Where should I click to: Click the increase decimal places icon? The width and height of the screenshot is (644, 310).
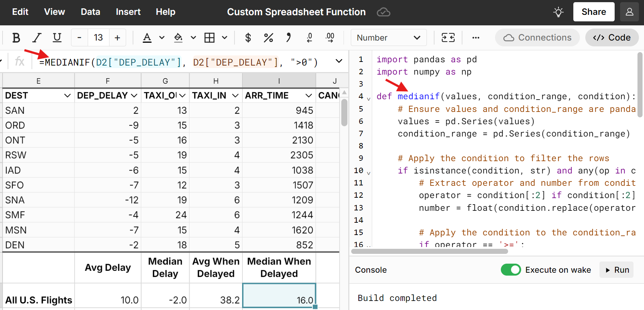pyautogui.click(x=330, y=38)
